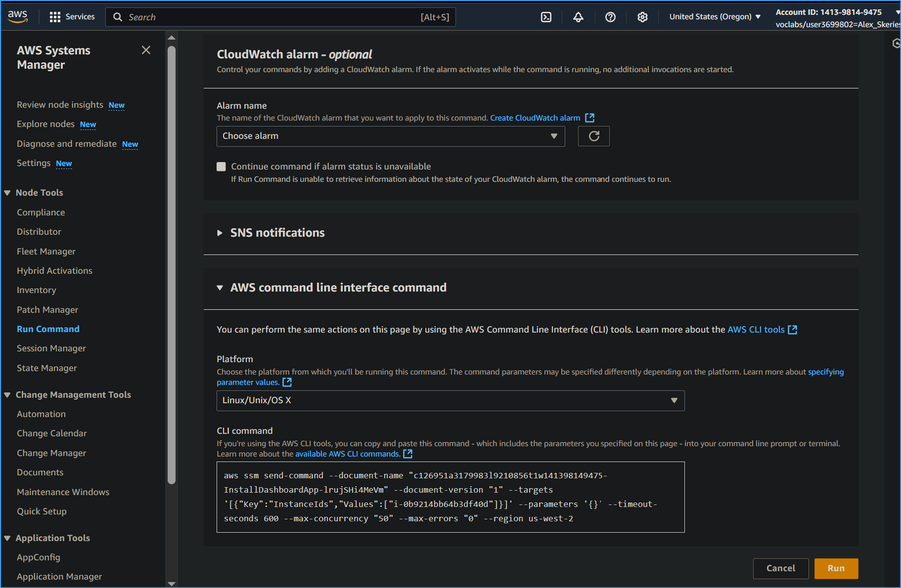Viewport: 901px width, 588px height.
Task: Enable continue command if alarm status unavailable
Action: pos(221,167)
